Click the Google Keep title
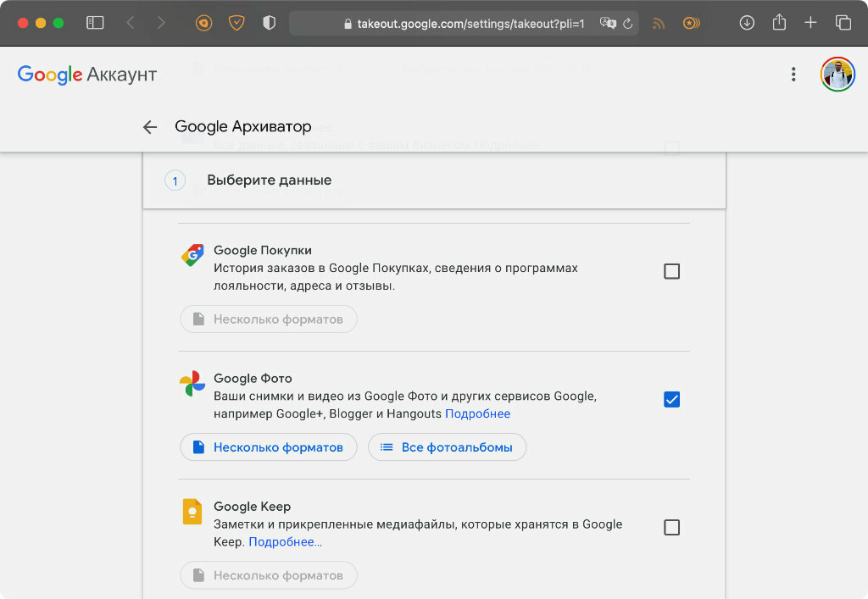The width and height of the screenshot is (868, 599). click(x=252, y=507)
